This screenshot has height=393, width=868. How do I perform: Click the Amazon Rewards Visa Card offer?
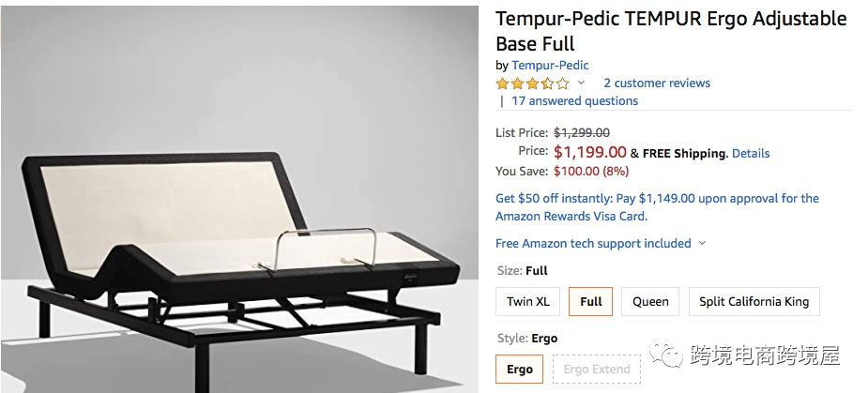[x=657, y=207]
